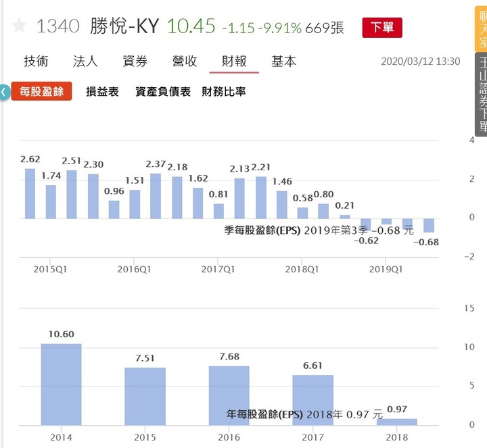Select the quarterly bar labeled 2.62
487x448 pixels.
point(30,194)
